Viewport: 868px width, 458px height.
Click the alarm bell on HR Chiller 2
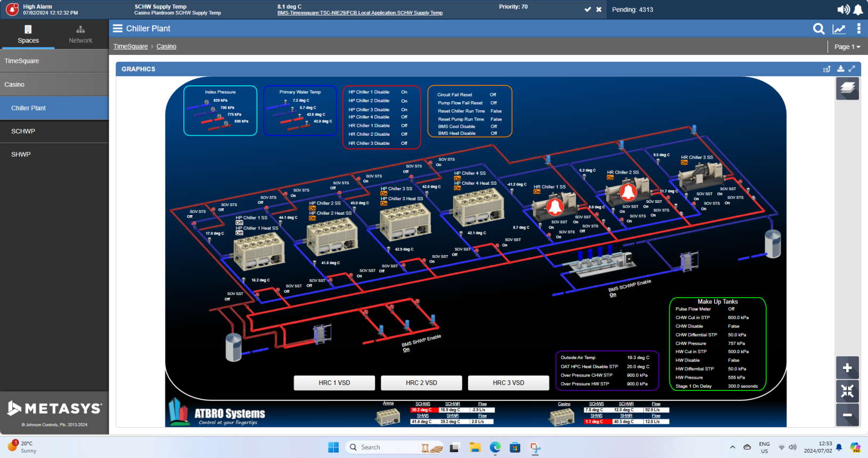click(x=628, y=192)
